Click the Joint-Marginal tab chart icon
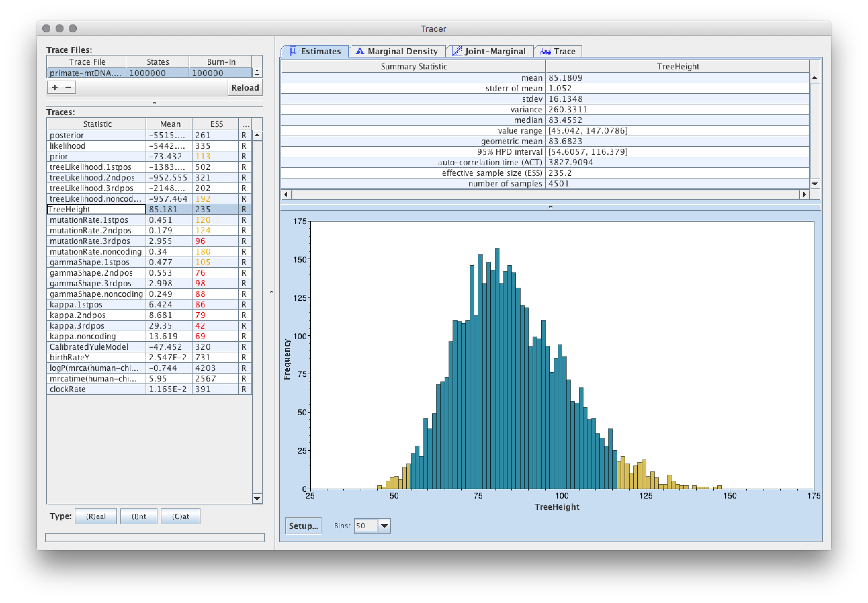Viewport: 868px width, 603px height. pyautogui.click(x=457, y=51)
